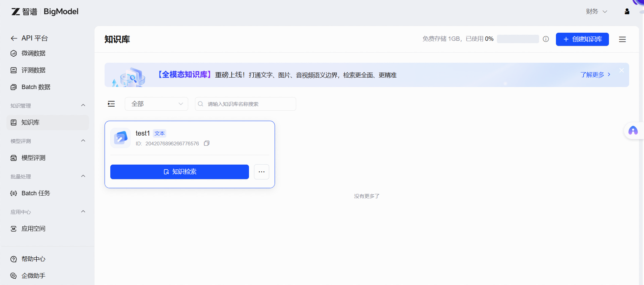Select 微调数据 in the sidebar
This screenshot has width=644, height=285.
pyautogui.click(x=33, y=53)
